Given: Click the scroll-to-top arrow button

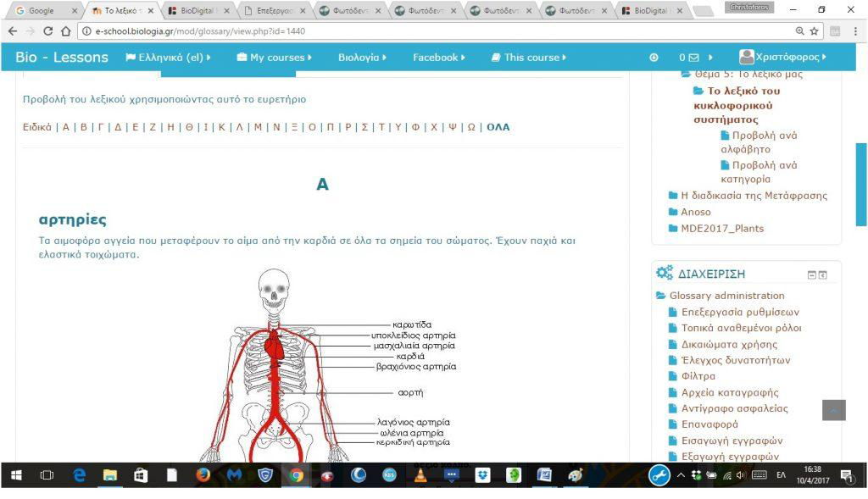Looking at the screenshot, I should tap(833, 410).
